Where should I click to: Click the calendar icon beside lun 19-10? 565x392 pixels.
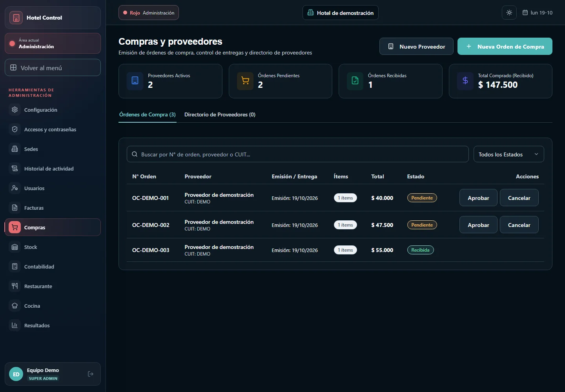(525, 13)
